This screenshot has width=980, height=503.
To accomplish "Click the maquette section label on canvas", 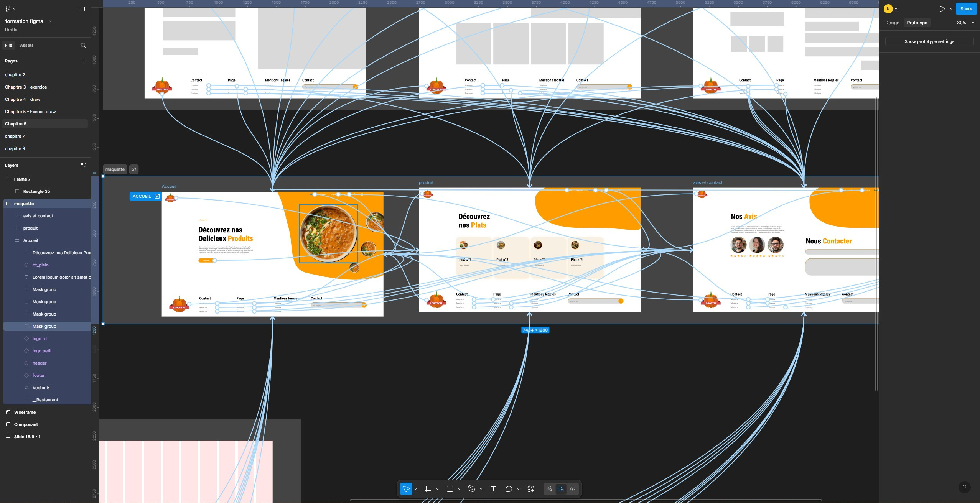I will pos(115,169).
